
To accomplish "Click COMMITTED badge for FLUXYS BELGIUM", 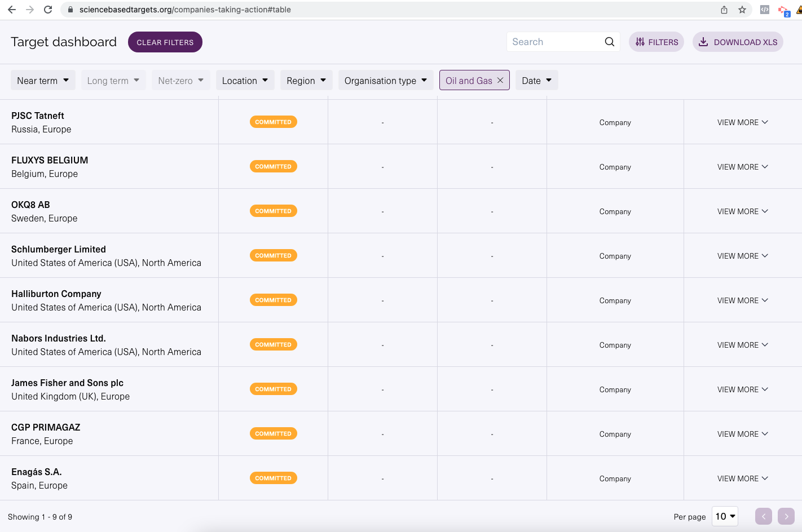I will (274, 166).
